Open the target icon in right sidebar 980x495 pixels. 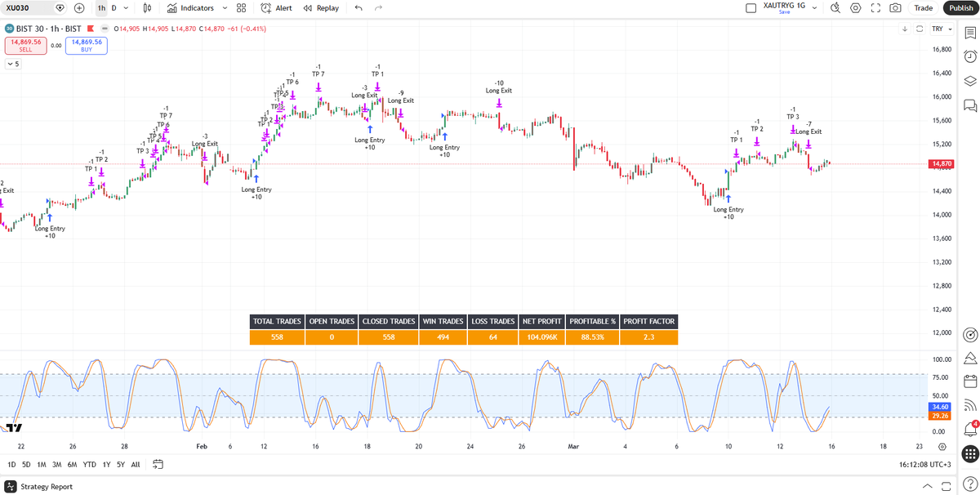tap(970, 334)
